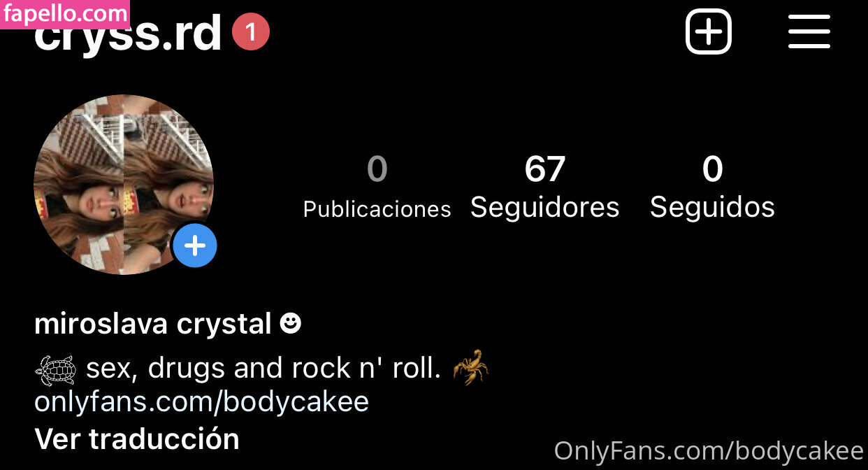Viewport: 868px width, 470px height.
Task: Tap the sex, drugs and rock n' roll bio text
Action: click(x=263, y=369)
